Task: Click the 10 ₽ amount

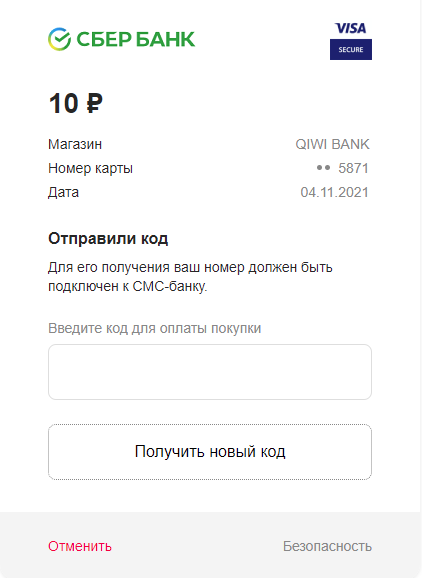Action: click(76, 104)
